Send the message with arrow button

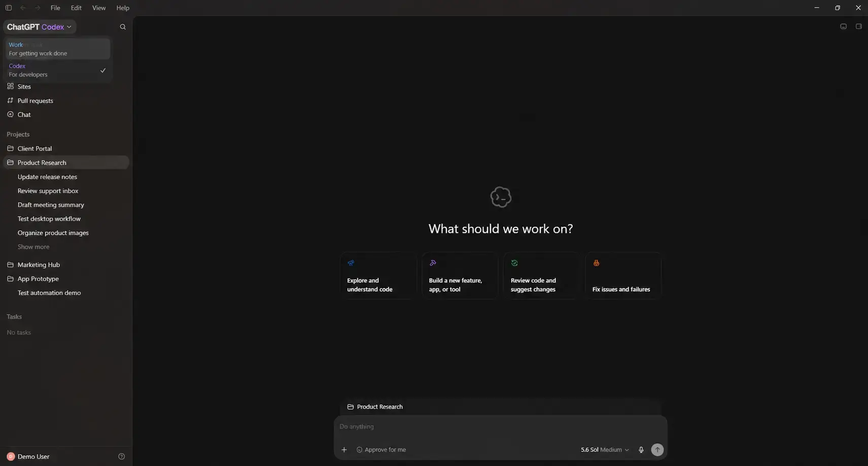click(657, 450)
